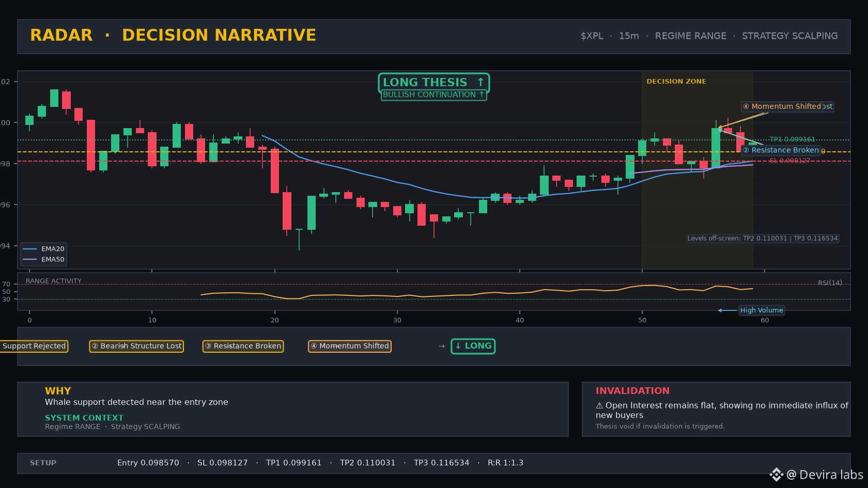The height and width of the screenshot is (488, 868).
Task: Click the SYSTEM CONTEXT heading
Action: [x=84, y=418]
